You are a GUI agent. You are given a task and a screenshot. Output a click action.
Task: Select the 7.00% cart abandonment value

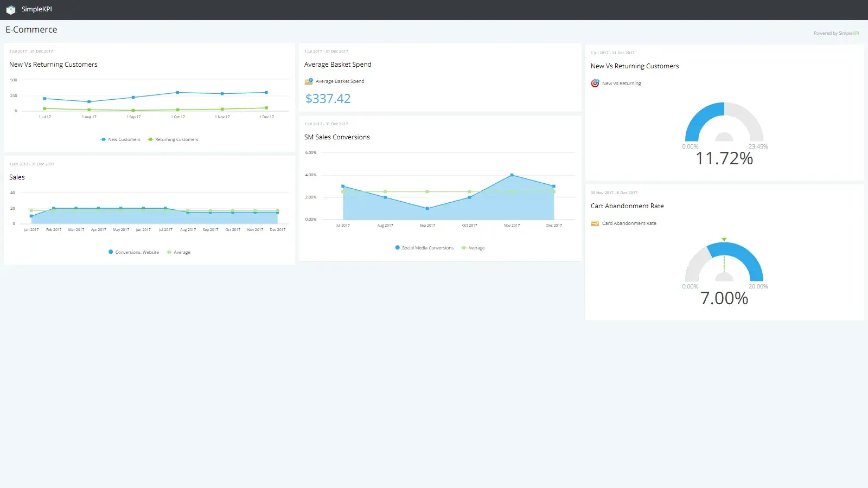[x=724, y=298]
